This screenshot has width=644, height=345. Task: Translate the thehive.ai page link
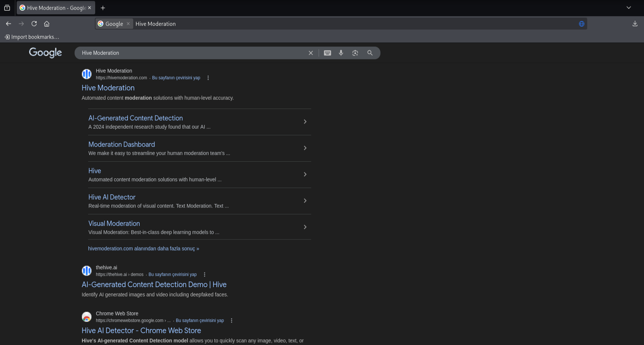click(173, 275)
